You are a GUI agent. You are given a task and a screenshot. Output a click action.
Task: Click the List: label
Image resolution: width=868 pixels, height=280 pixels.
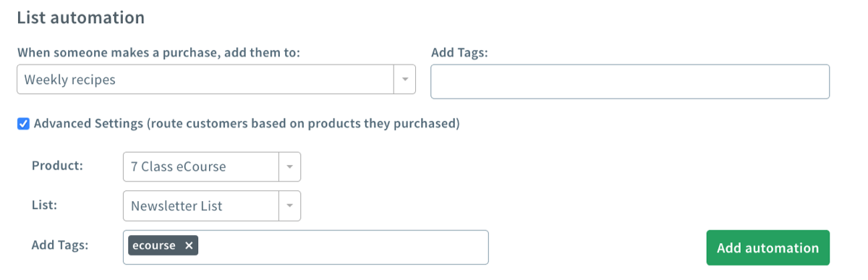(x=44, y=205)
